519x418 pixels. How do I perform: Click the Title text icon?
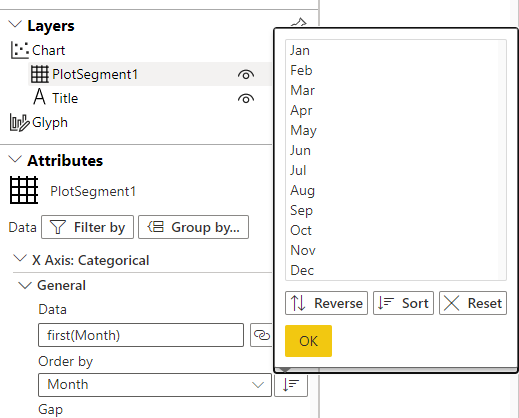[x=39, y=97]
